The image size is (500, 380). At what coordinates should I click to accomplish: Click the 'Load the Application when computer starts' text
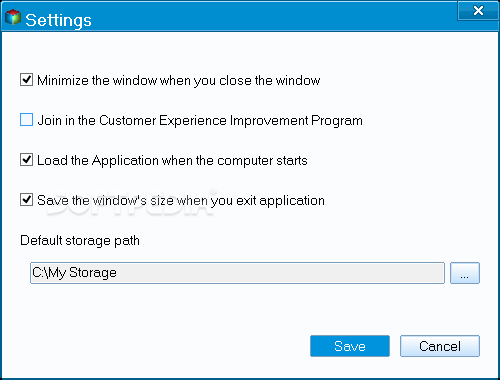tap(172, 160)
